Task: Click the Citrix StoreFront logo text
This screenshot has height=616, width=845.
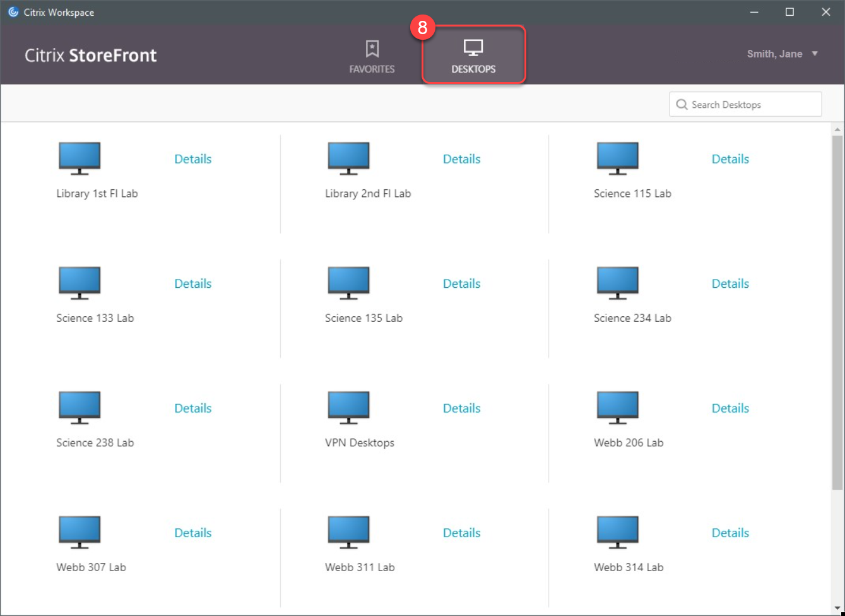Action: [x=91, y=56]
